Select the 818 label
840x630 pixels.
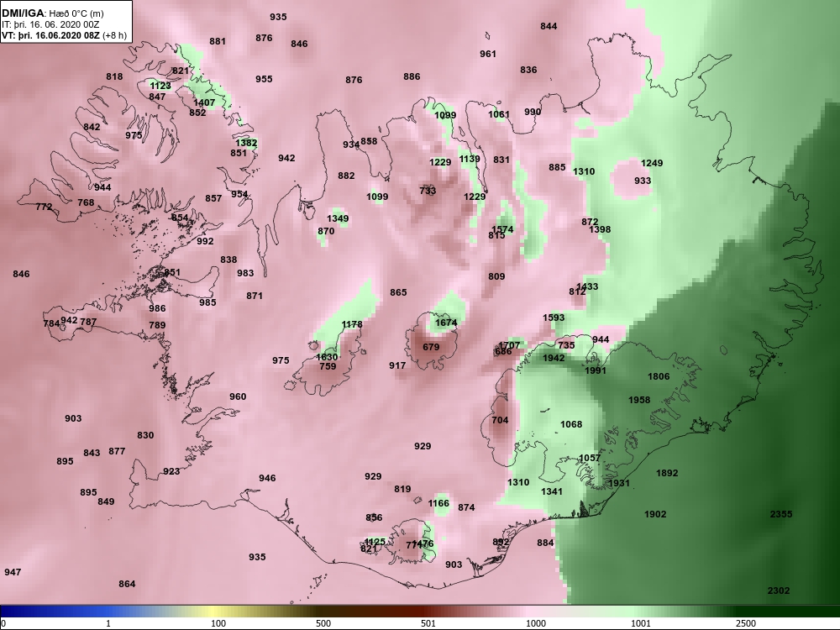[x=114, y=76]
